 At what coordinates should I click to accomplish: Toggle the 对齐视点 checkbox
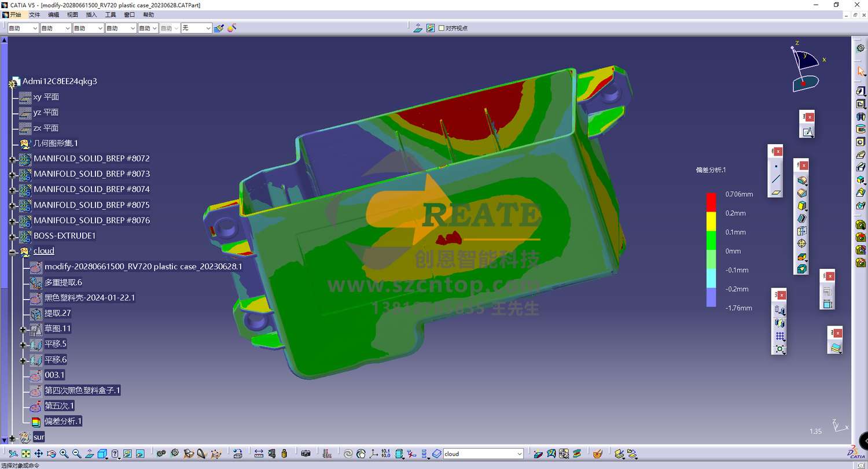[442, 28]
